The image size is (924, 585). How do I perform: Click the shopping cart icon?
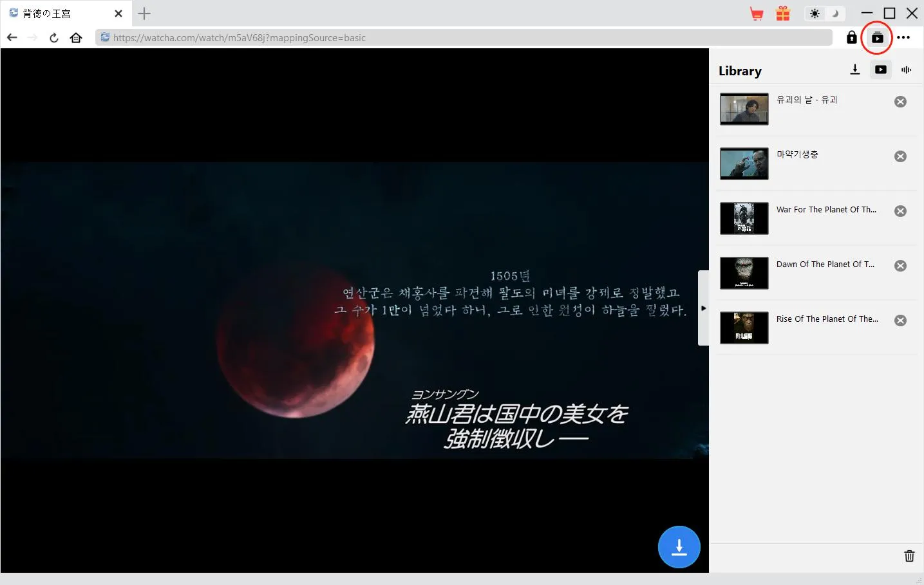click(x=757, y=14)
